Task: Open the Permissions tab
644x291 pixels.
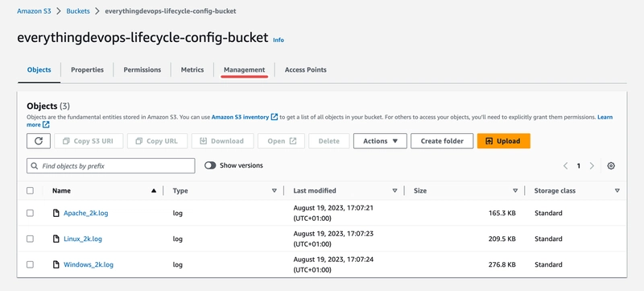Action: coord(142,70)
